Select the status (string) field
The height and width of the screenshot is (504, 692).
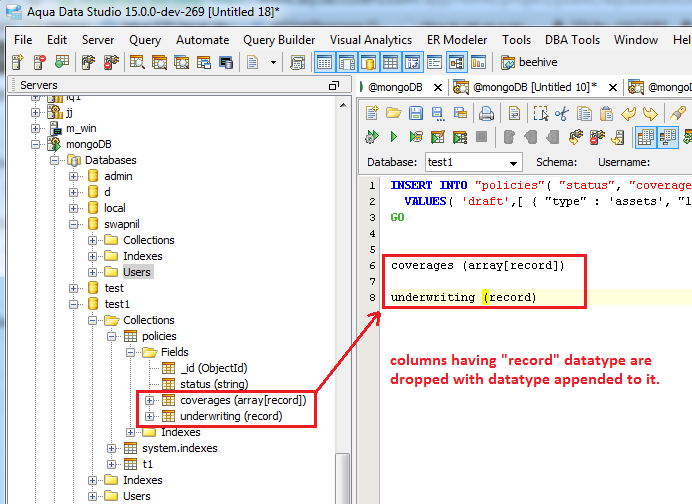[214, 384]
